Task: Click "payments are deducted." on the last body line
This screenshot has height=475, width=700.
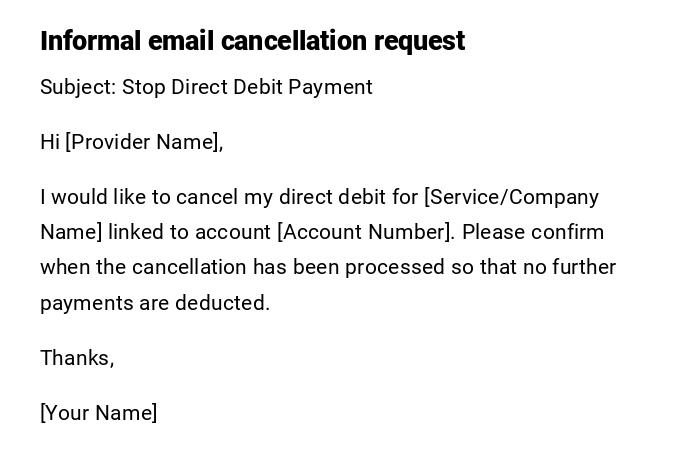Action: click(155, 303)
